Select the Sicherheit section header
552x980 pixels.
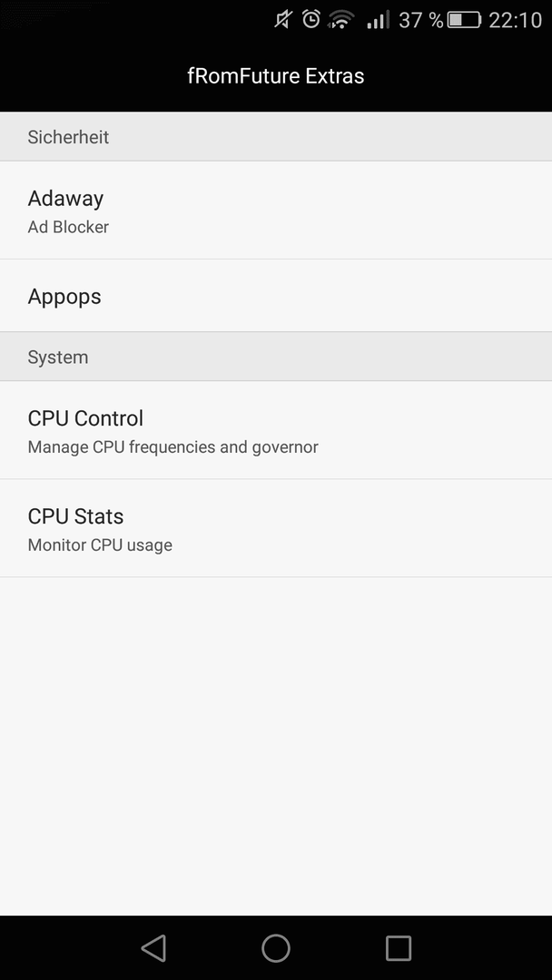[x=276, y=137]
